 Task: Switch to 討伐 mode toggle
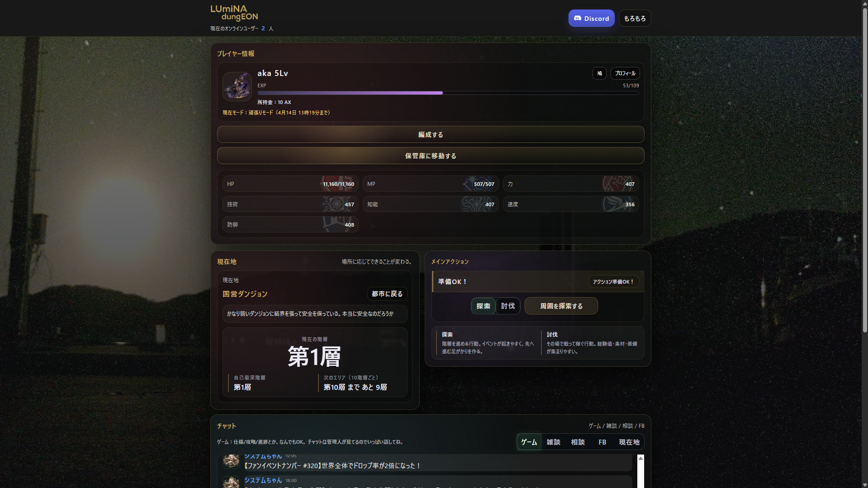pyautogui.click(x=508, y=306)
